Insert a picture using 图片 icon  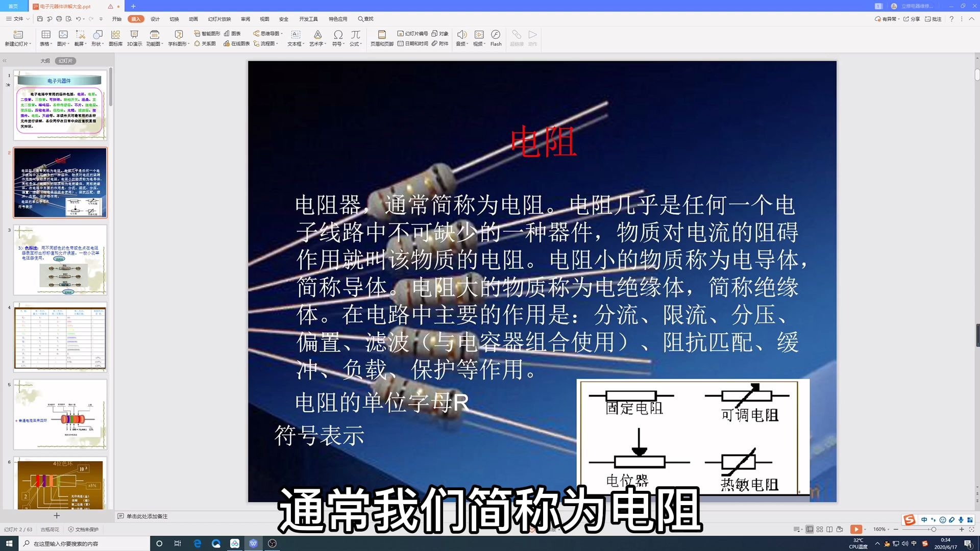click(63, 38)
